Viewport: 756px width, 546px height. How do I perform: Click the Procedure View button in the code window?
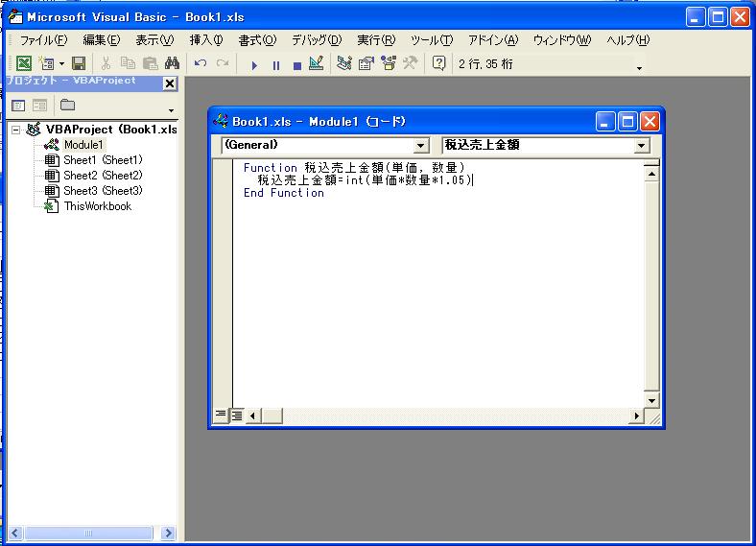pos(221,415)
